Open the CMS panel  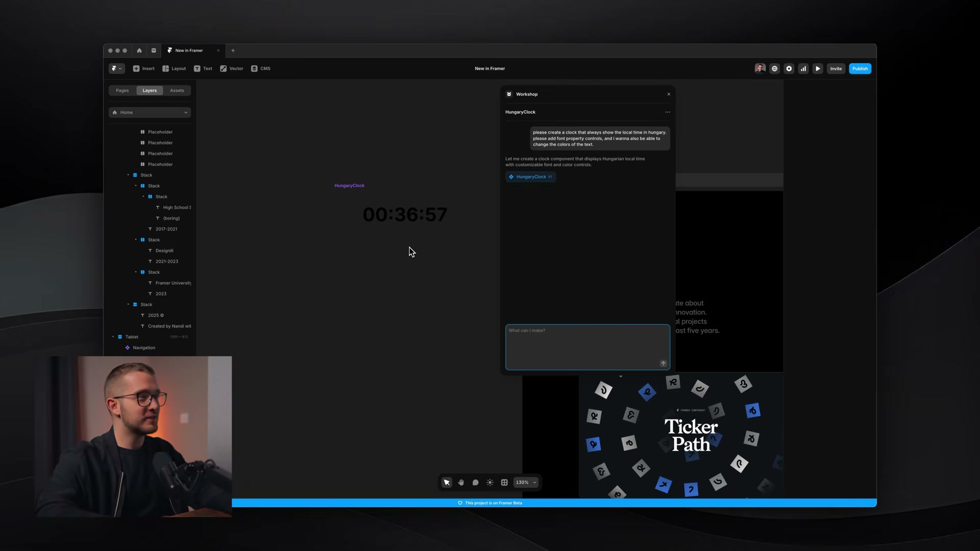click(261, 68)
